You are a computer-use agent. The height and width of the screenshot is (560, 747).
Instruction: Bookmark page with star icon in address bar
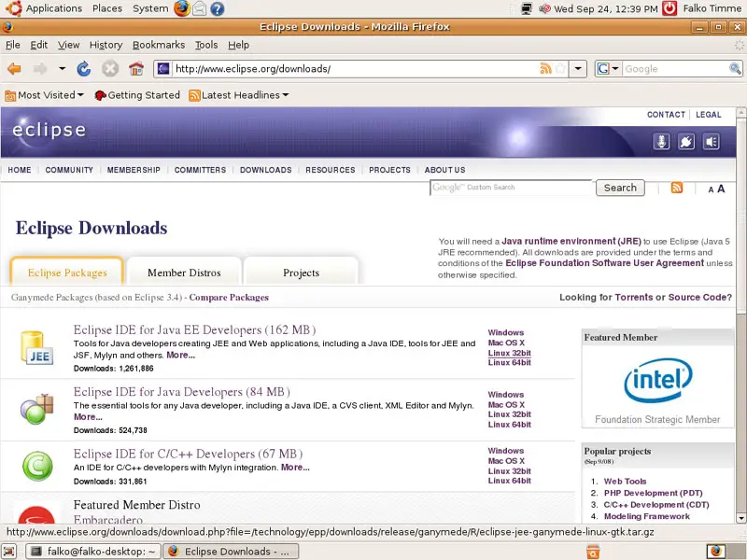561,68
